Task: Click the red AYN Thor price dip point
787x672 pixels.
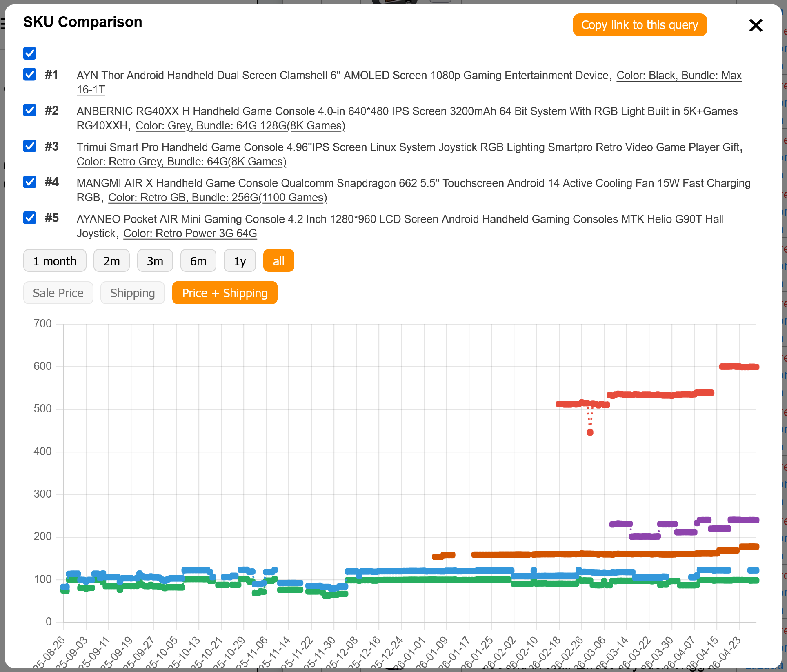Action: (x=590, y=432)
